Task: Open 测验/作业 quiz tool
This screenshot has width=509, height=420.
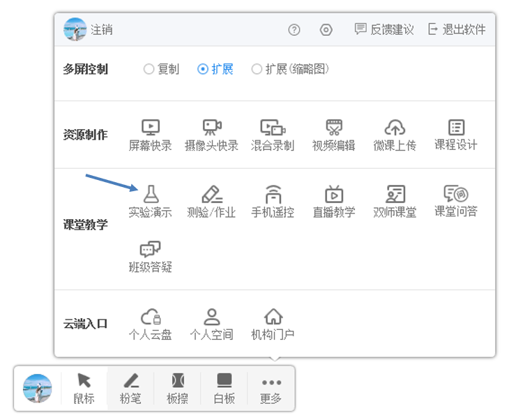Action: pos(211,195)
